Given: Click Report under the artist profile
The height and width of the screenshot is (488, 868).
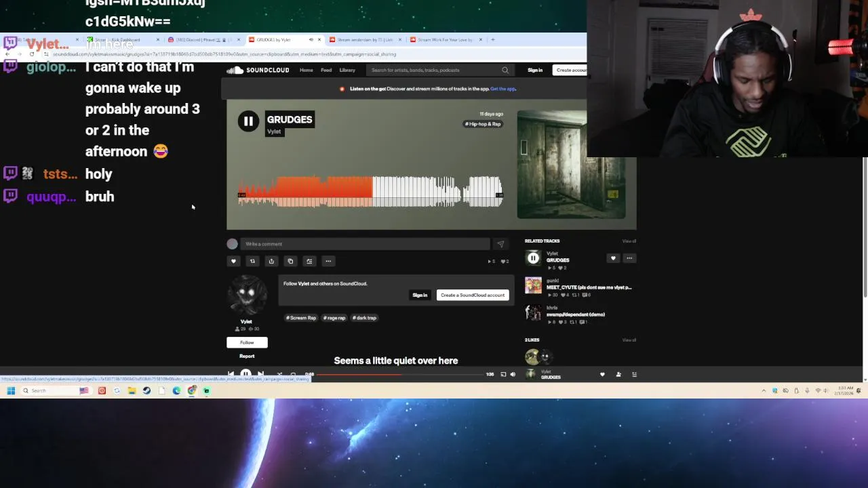Looking at the screenshot, I should click(247, 356).
